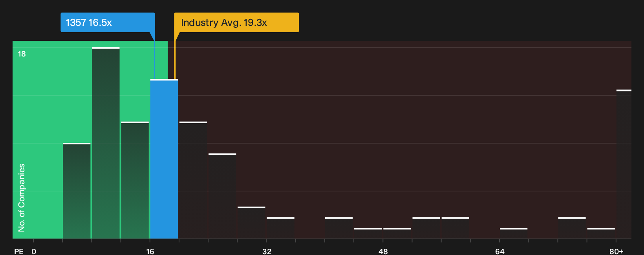Click the x-axis label 80+

(x=616, y=251)
